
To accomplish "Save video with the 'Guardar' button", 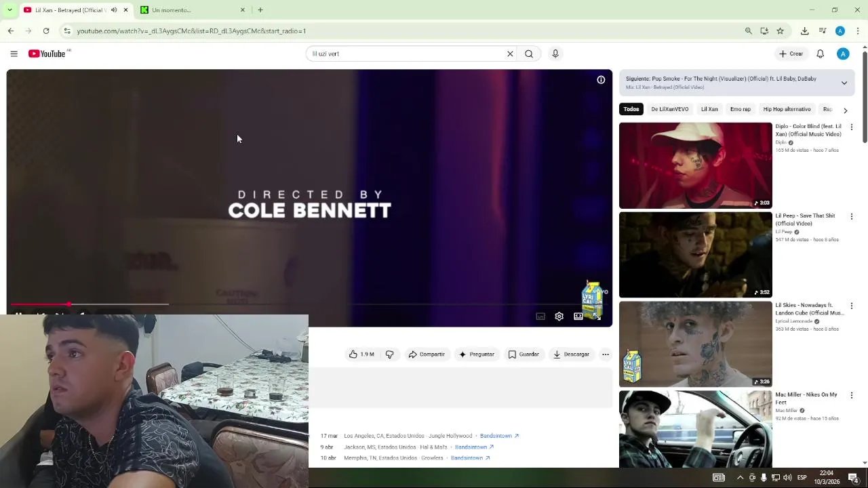I will tap(524, 354).
